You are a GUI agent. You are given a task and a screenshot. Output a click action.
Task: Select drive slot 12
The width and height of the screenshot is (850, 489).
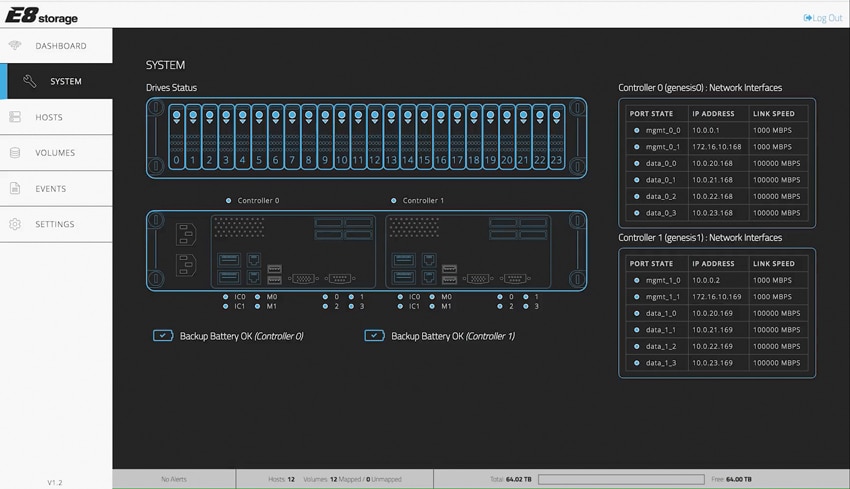click(x=375, y=138)
